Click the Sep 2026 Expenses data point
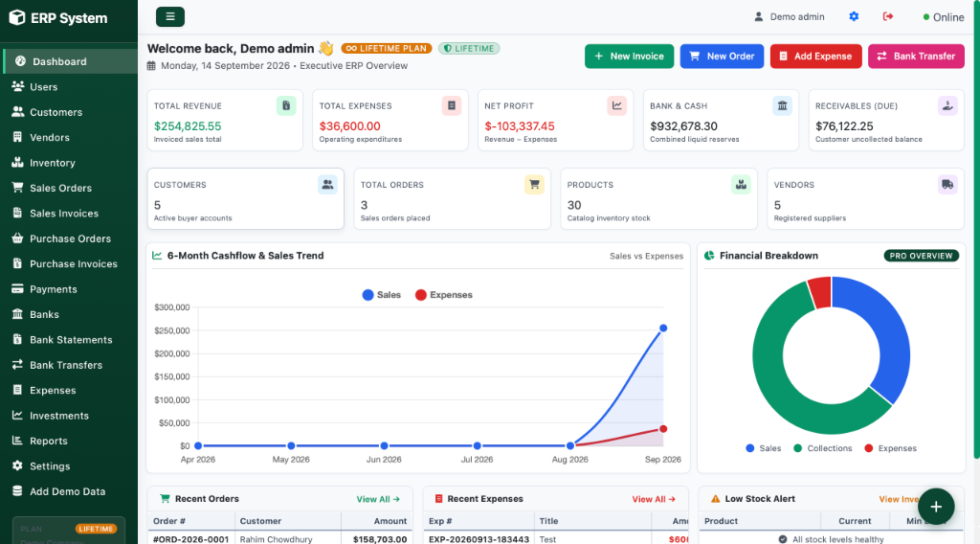Viewport: 980px width, 544px height. (x=663, y=429)
